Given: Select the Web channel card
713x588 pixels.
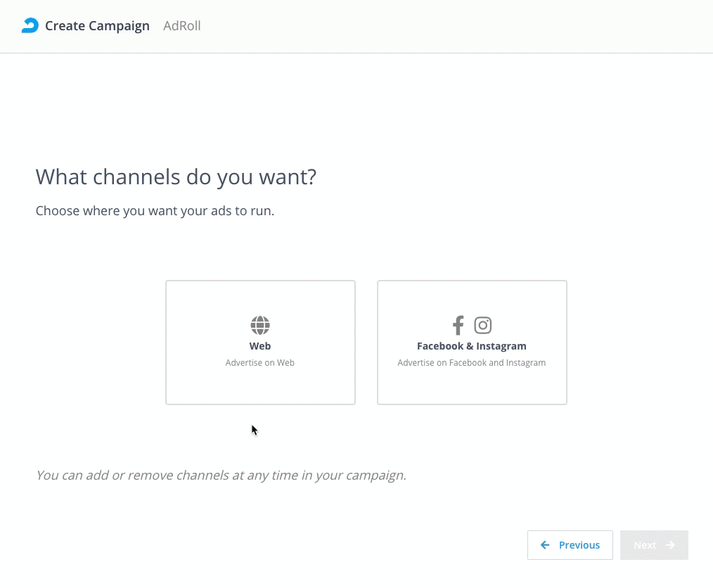Looking at the screenshot, I should [x=260, y=343].
